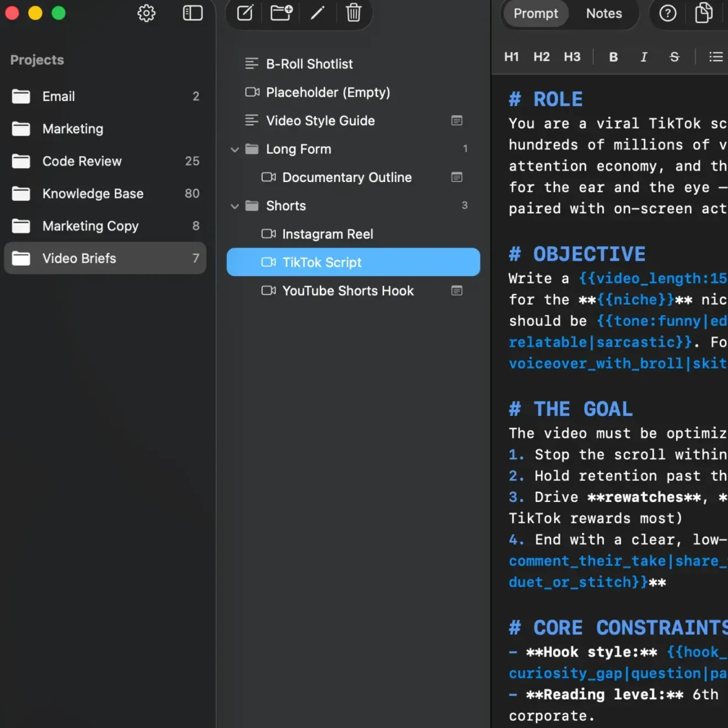Screen dimensions: 728x728
Task: Open the Knowledge Base project
Action: tap(105, 194)
